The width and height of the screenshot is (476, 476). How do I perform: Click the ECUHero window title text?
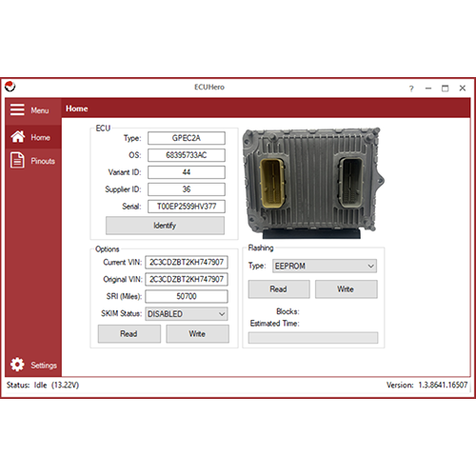[209, 87]
